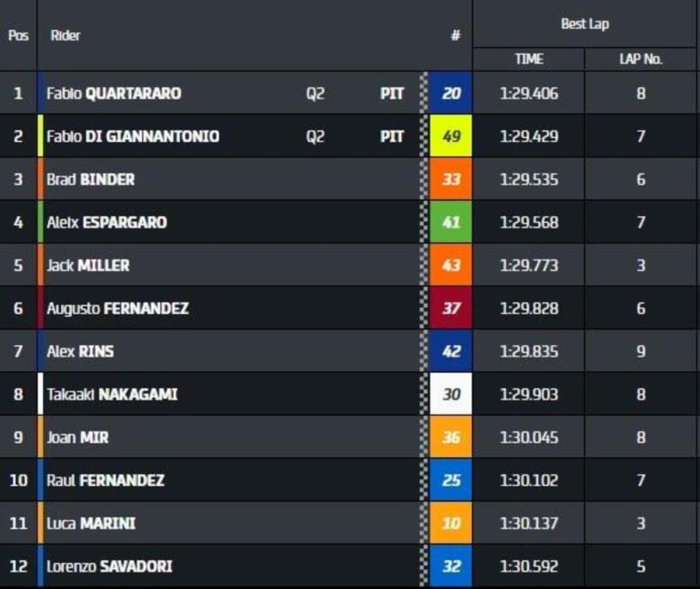The height and width of the screenshot is (589, 700).
Task: Open Fabio DI GIANNANTONIO's rider entry
Action: tap(133, 136)
